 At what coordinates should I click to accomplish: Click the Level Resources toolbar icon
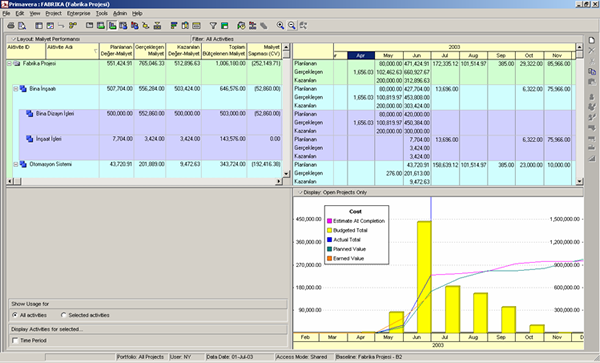click(x=253, y=26)
